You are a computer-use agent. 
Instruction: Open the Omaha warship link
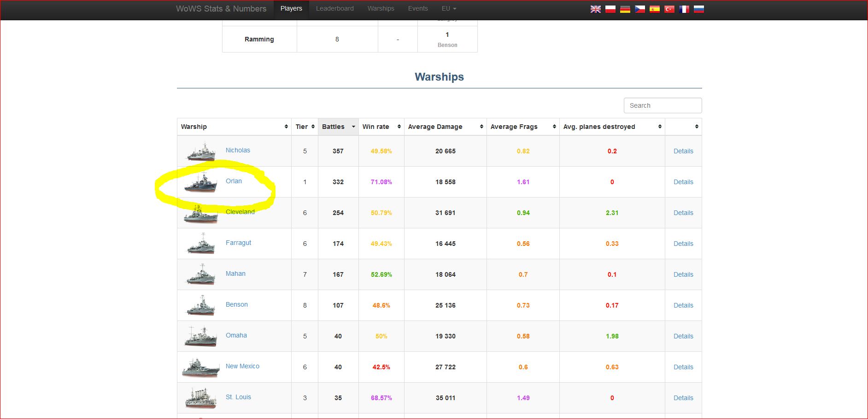236,335
